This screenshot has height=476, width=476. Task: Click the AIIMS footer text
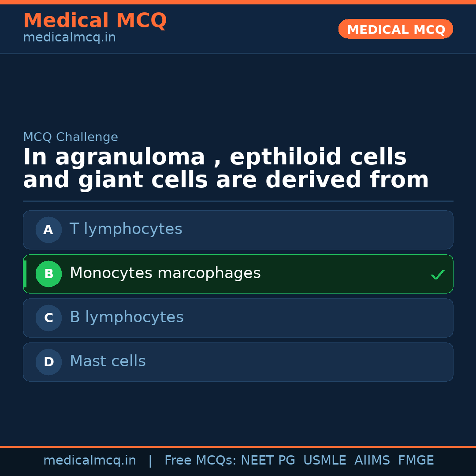[x=372, y=461]
